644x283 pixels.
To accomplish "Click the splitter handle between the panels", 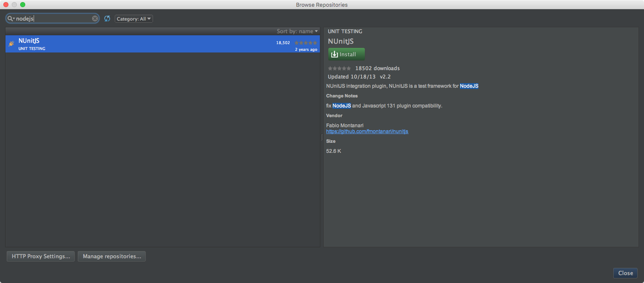I will click(321, 137).
